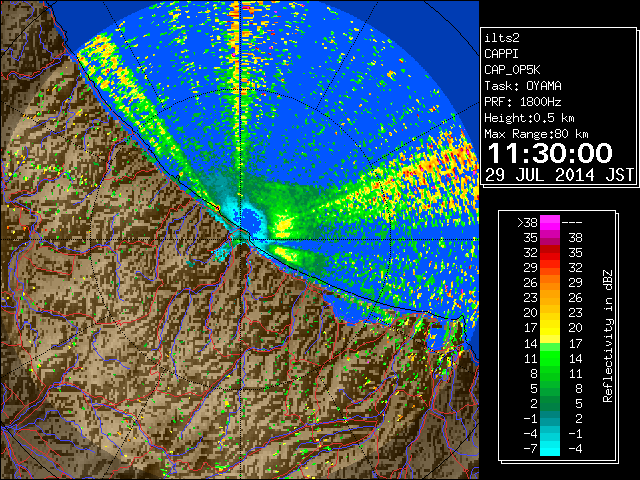640x480 pixels.
Task: Select the yellow 17 dBZ legend swatch
Action: (x=550, y=328)
